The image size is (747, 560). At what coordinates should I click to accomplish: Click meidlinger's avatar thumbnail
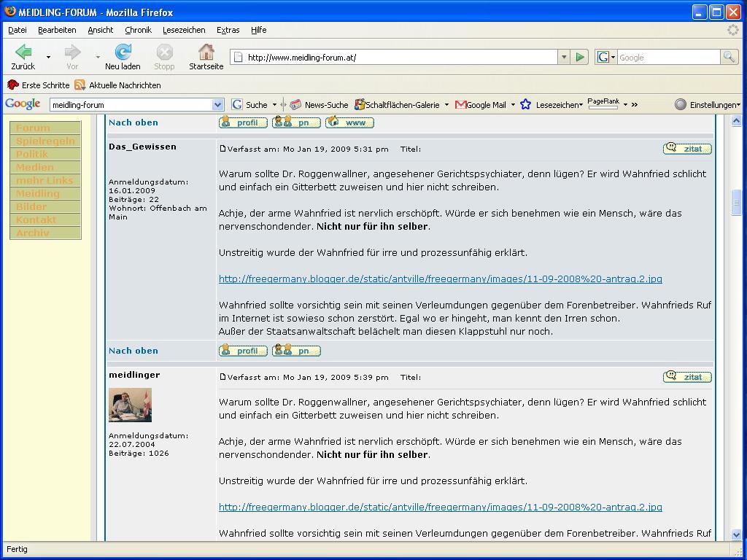click(x=130, y=405)
